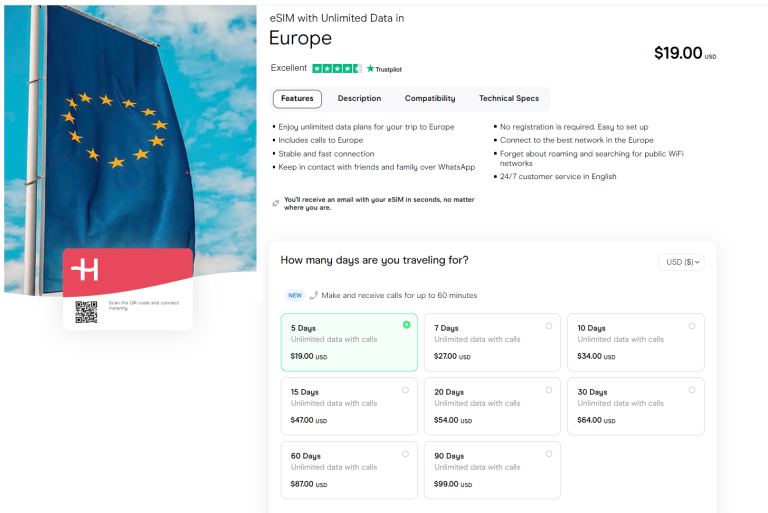Viewport: 768px width, 513px height.
Task: Click the Holafly H logo on card
Action: pyautogui.click(x=85, y=269)
